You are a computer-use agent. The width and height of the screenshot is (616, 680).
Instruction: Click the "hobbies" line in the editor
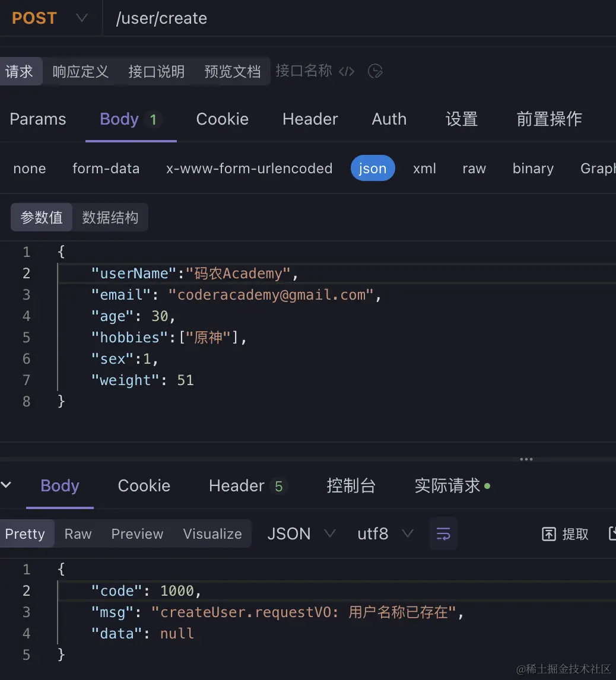coord(169,338)
